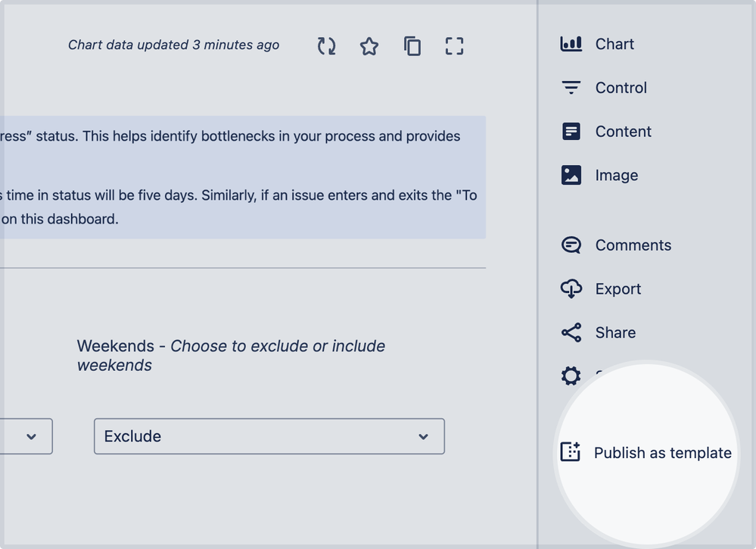The height and width of the screenshot is (549, 756).
Task: Click the Image picture icon
Action: point(571,175)
